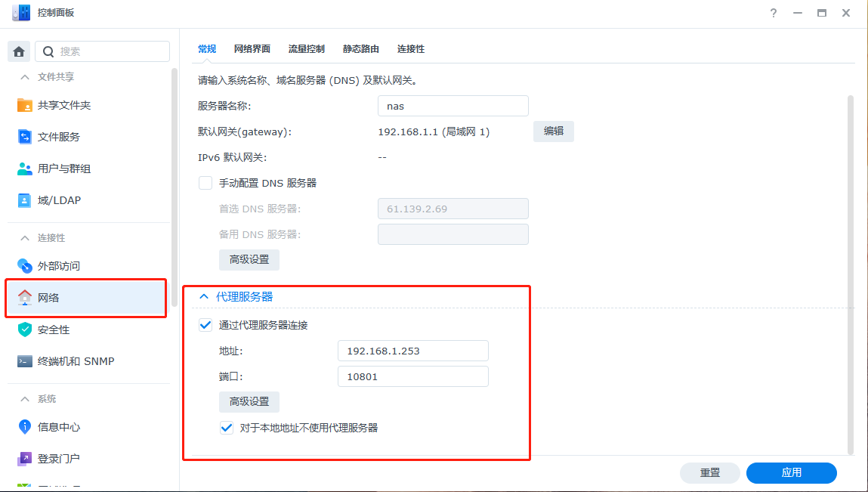This screenshot has width=868, height=492.
Task: Open 文件服务 icon in sidebar
Action: coord(24,137)
